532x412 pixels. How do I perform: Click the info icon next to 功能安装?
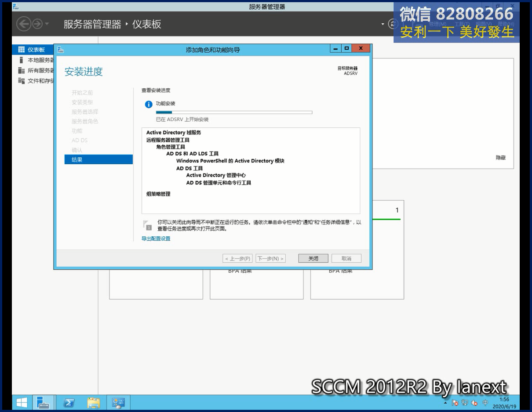[x=149, y=105]
